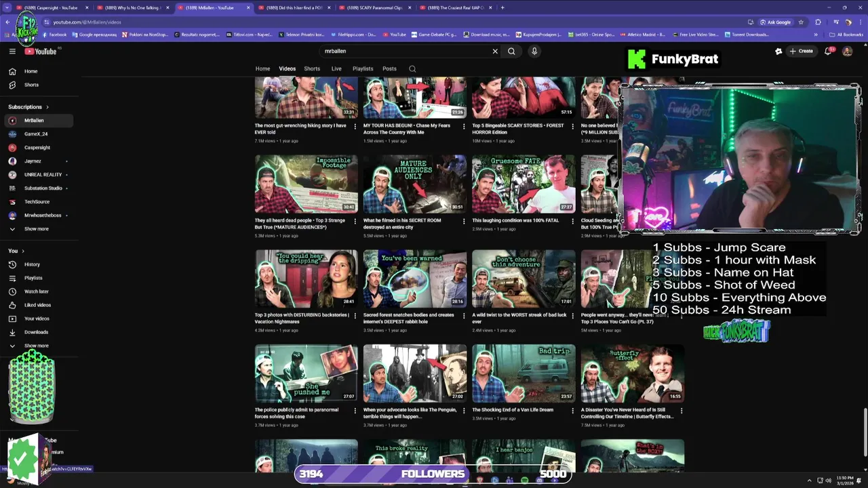Play 'This laughing condition was 100% FATAL' thumbnail
The image size is (868, 488).
coord(524,184)
